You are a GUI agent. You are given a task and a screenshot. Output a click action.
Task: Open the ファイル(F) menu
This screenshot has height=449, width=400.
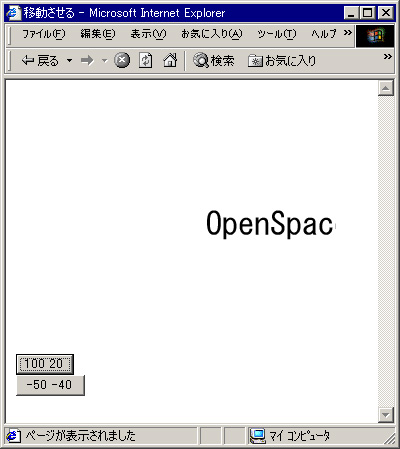click(x=44, y=34)
